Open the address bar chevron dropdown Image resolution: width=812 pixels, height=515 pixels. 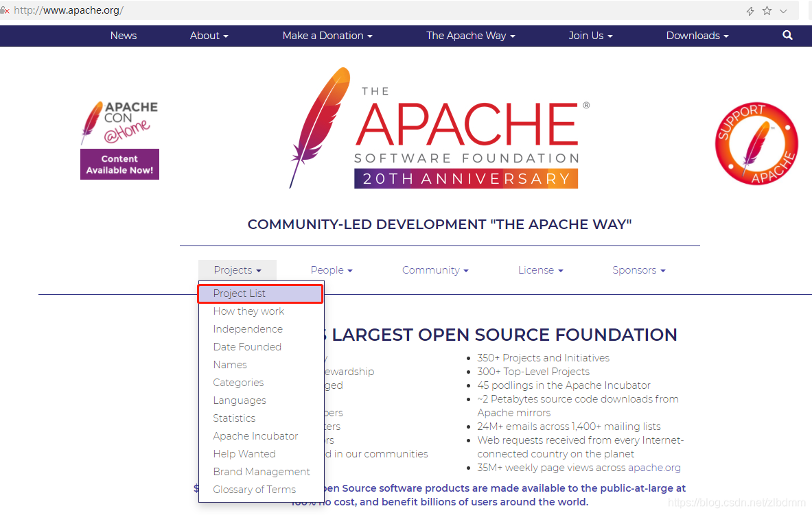click(784, 11)
